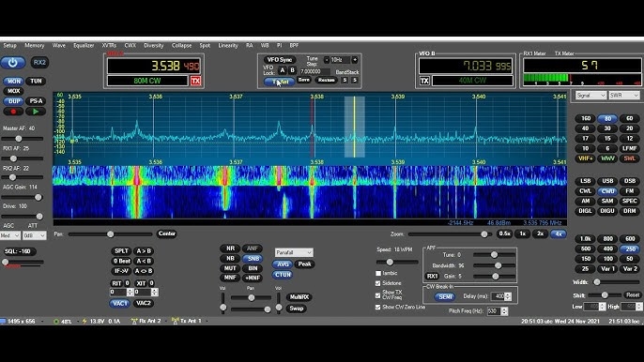Select the 20 meter band button

click(630, 128)
